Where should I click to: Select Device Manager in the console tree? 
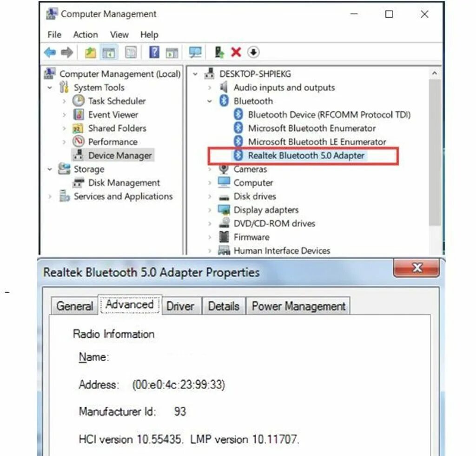[x=119, y=155]
